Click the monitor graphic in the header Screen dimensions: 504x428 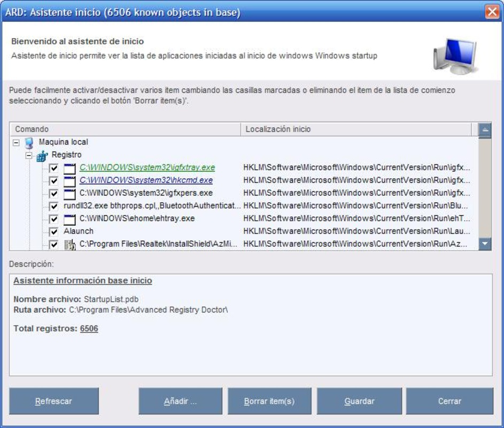pyautogui.click(x=455, y=56)
